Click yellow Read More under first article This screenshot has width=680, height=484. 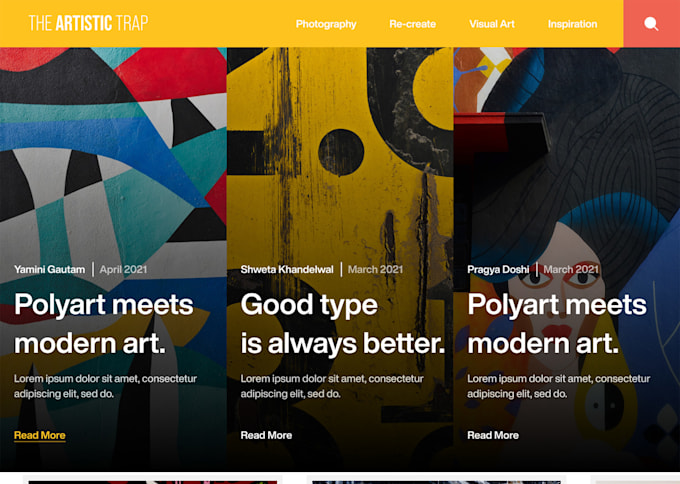tap(40, 435)
